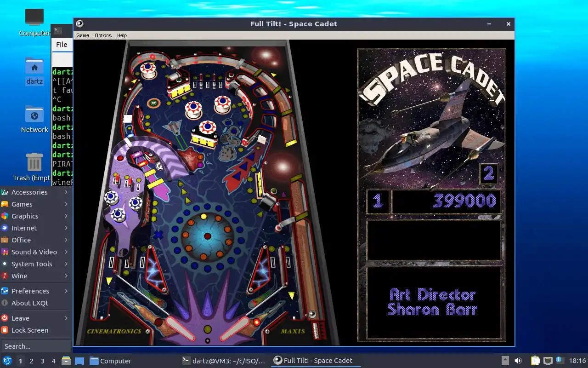Expand the Accessories submenu
This screenshot has height=368, width=588.
36,192
